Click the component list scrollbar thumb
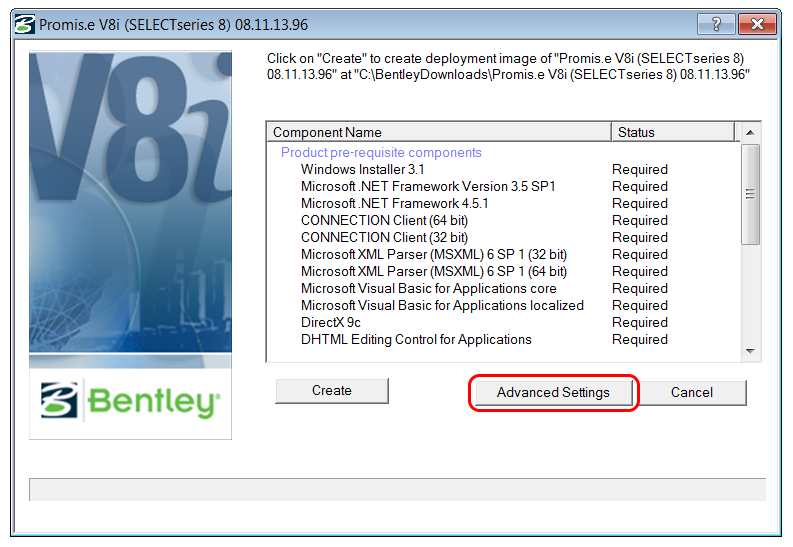This screenshot has height=547, width=793. [751, 194]
